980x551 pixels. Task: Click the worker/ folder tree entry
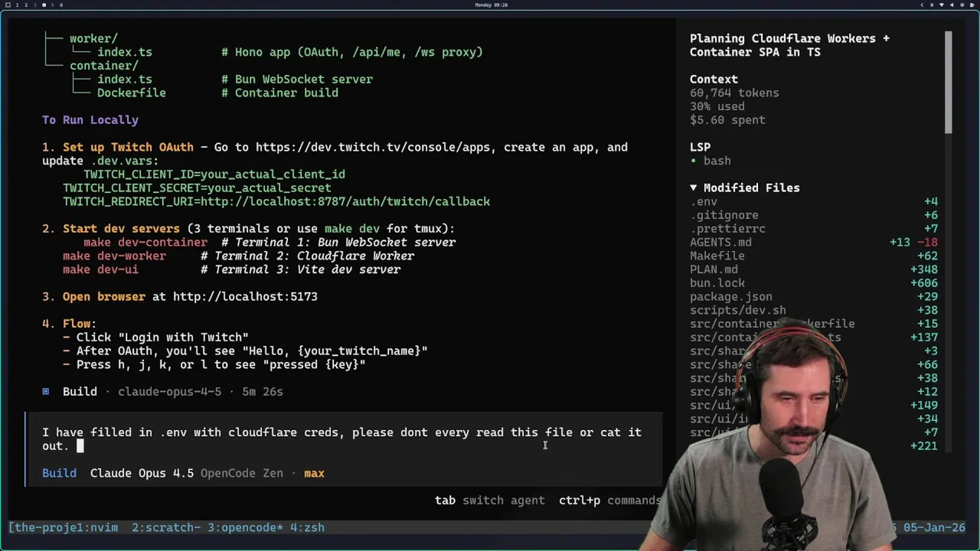coord(93,38)
